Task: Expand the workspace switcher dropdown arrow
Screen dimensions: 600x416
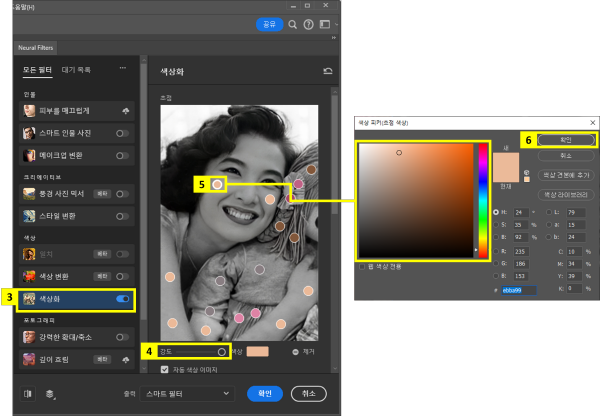Action: point(336,24)
